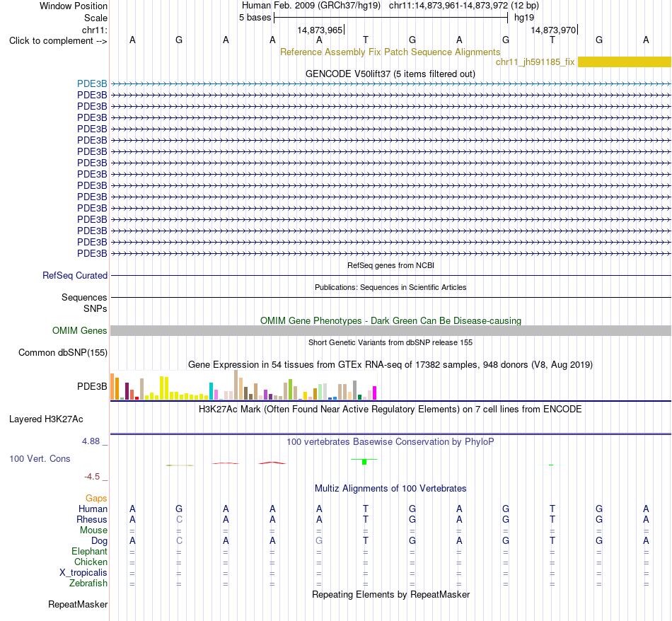Screen dimensions: 672x621
Task: Click the green PhyloP conservation peak
Action: click(364, 461)
